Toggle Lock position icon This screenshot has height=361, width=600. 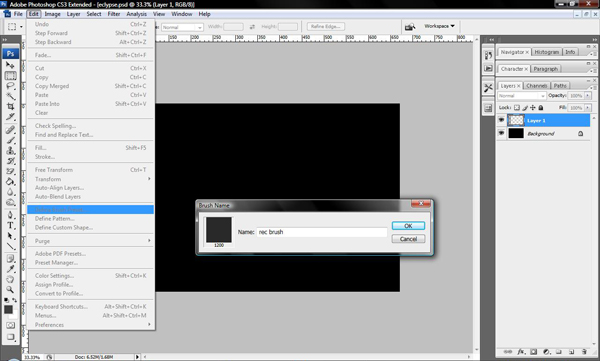[x=533, y=108]
